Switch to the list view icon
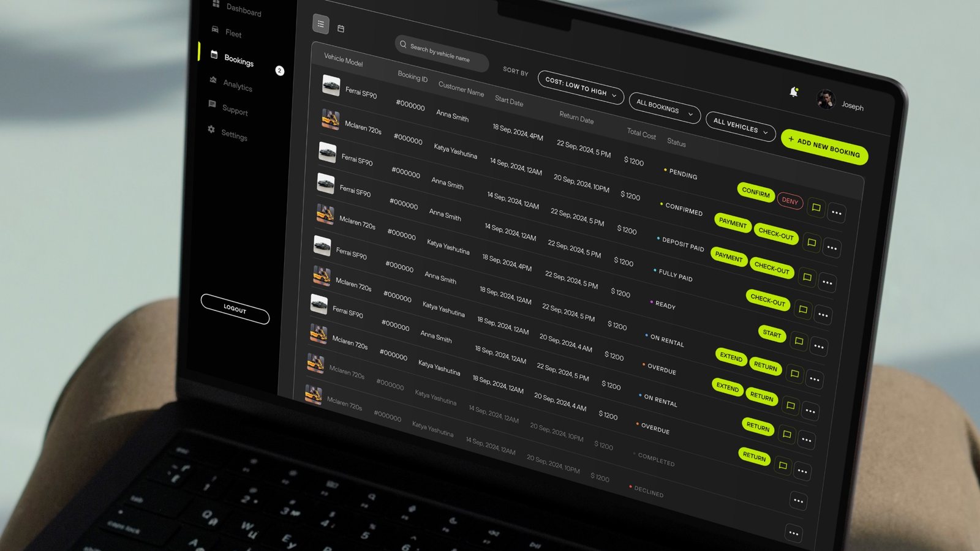Screen dimensions: 980x551 point(321,24)
